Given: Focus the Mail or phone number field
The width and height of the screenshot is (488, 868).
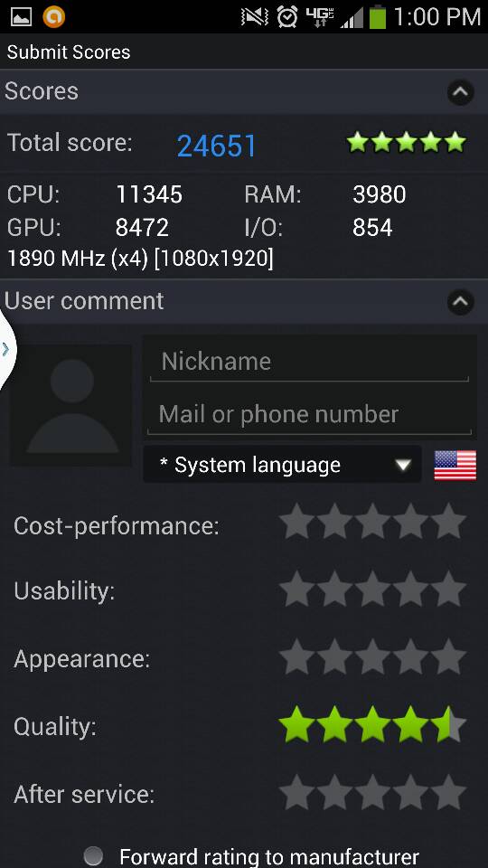Looking at the screenshot, I should coord(309,414).
